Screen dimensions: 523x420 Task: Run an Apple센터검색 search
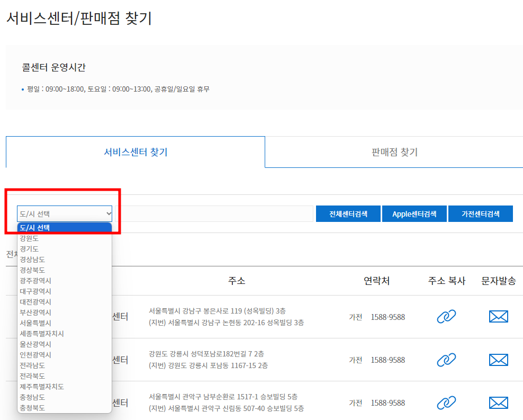point(414,213)
